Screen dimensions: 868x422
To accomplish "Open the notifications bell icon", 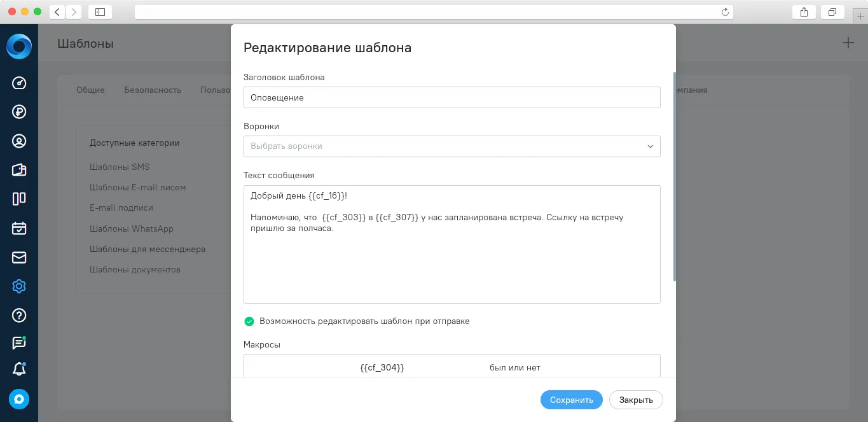I will (19, 369).
